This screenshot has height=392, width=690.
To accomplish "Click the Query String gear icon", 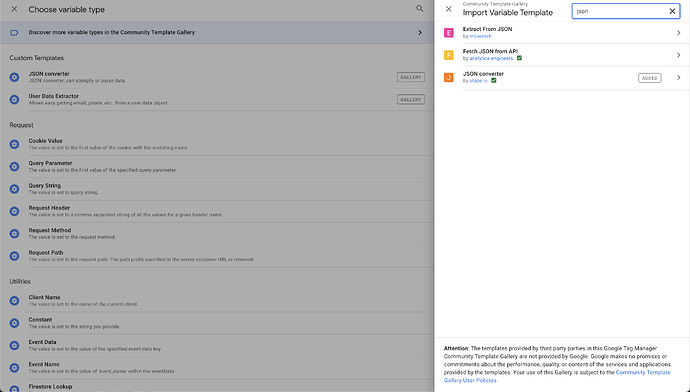I will pyautogui.click(x=14, y=189).
